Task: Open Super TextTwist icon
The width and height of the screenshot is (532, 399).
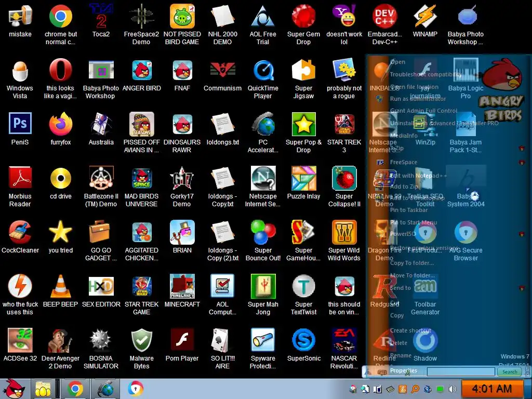Action: (x=303, y=286)
